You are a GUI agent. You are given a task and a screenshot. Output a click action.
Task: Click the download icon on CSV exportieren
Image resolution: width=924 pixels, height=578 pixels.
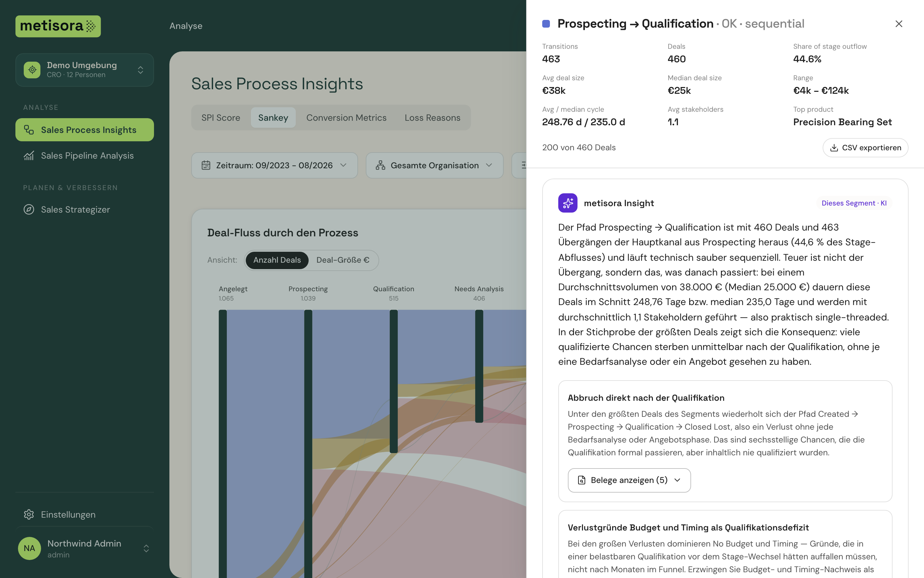pos(834,148)
